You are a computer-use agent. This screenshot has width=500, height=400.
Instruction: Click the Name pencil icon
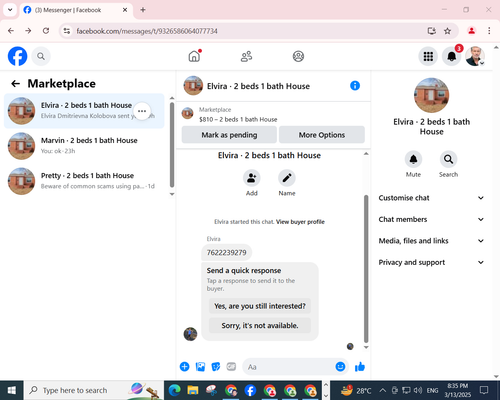[x=287, y=178]
